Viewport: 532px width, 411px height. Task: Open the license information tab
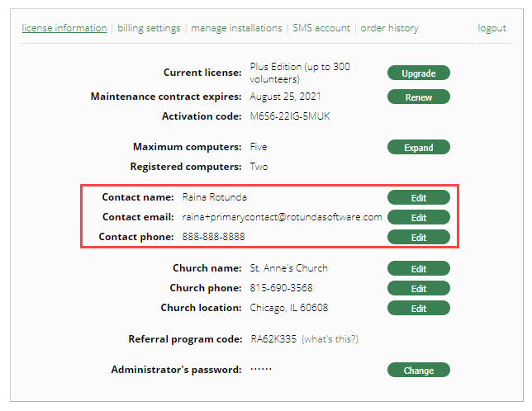[x=64, y=28]
